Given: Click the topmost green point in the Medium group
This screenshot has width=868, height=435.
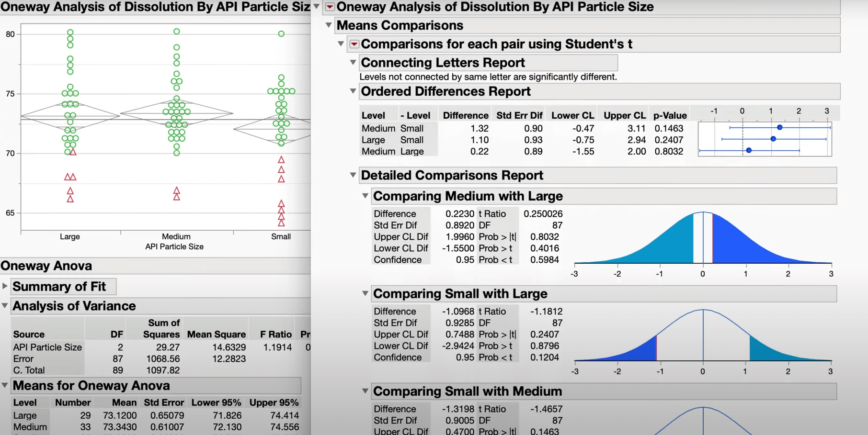Looking at the screenshot, I should pos(177,32).
